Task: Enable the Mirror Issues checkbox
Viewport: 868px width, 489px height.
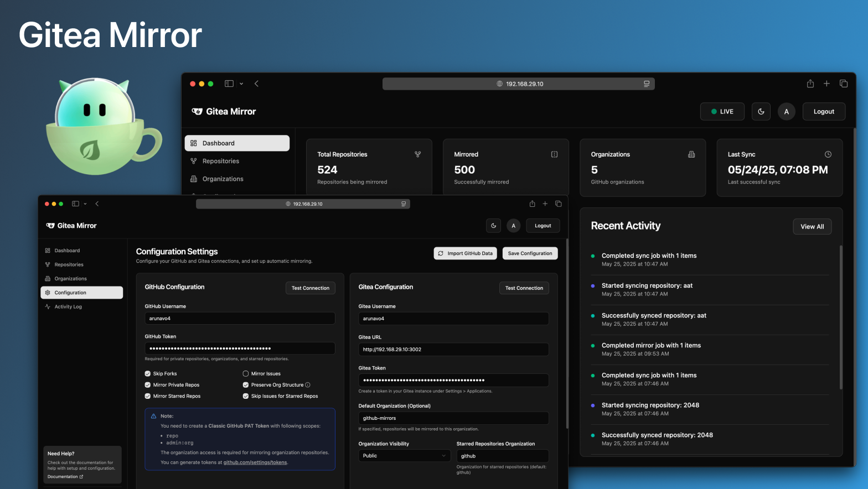Action: tap(246, 374)
